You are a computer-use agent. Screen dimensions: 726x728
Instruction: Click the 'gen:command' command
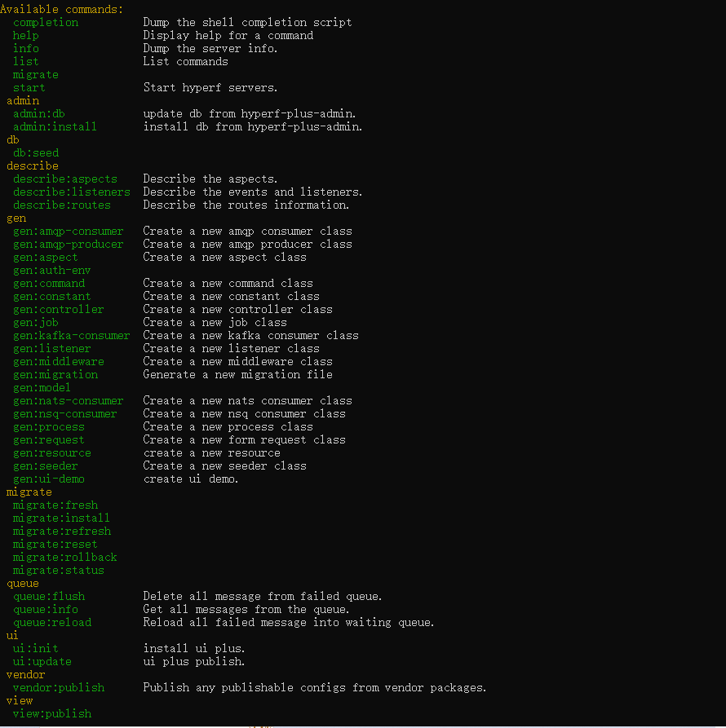point(49,283)
